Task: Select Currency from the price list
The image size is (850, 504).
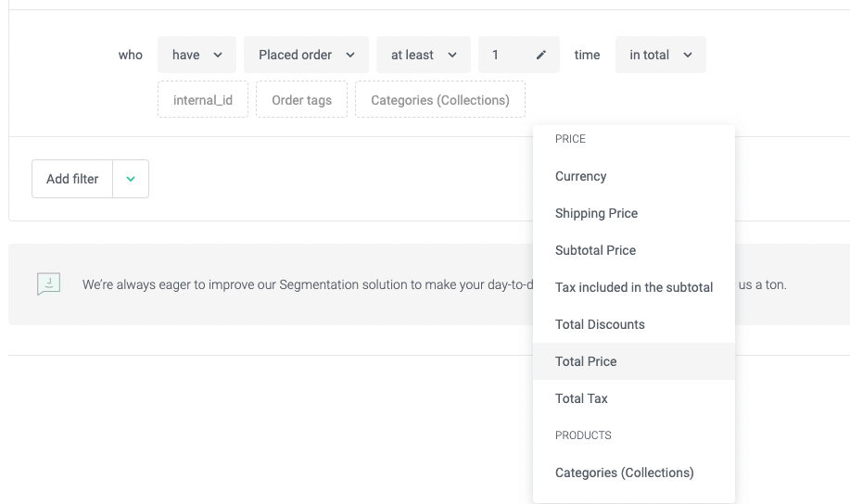Action: pos(580,176)
